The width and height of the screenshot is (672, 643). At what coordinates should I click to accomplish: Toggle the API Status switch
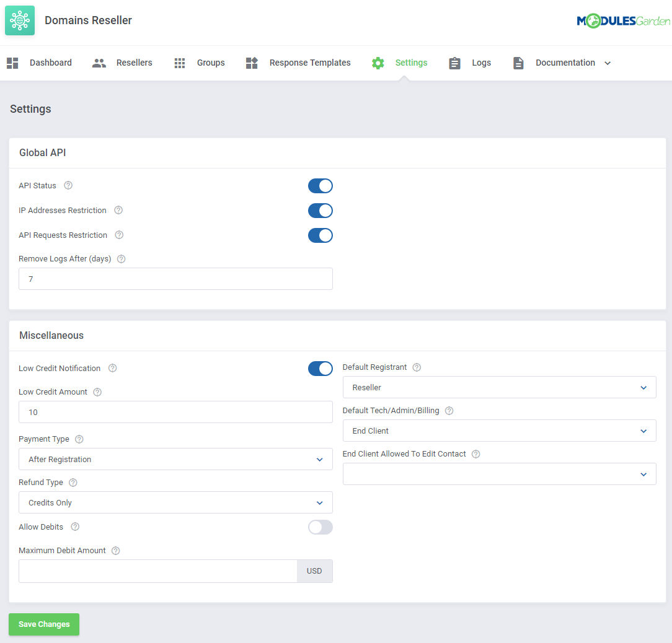(320, 186)
